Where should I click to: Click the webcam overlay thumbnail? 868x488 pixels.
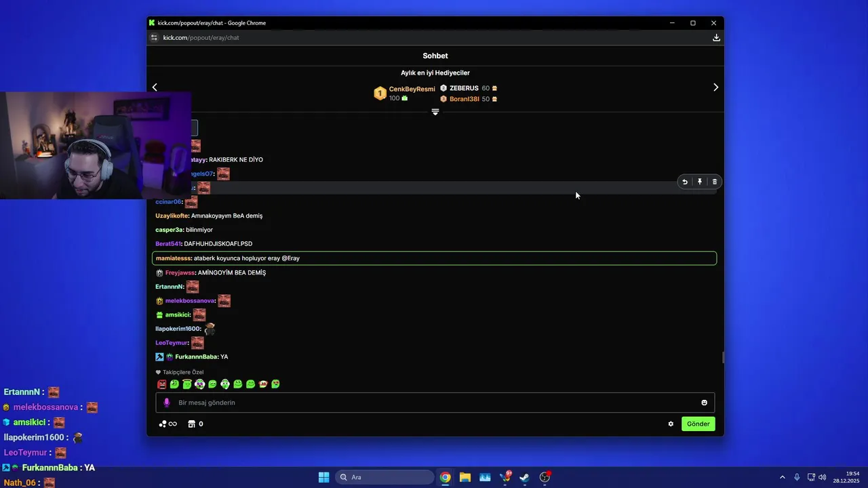click(x=96, y=145)
